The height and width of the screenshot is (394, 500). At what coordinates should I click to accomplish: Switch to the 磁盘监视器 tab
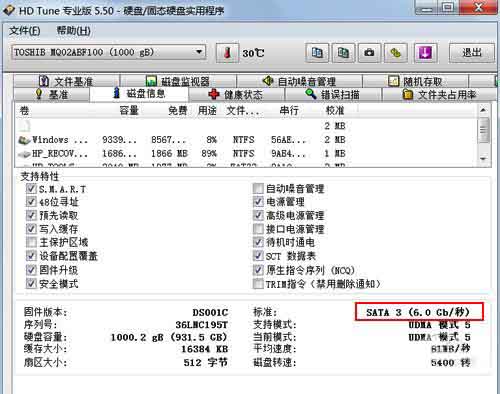click(178, 81)
